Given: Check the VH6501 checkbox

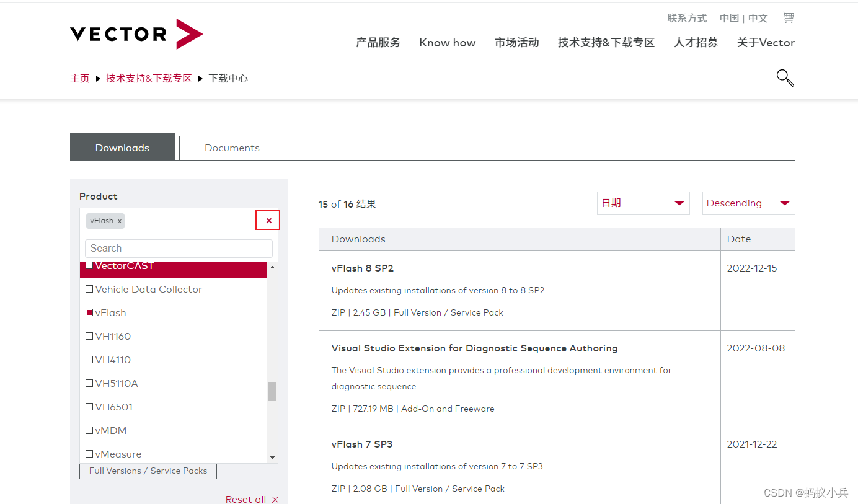Looking at the screenshot, I should point(89,407).
